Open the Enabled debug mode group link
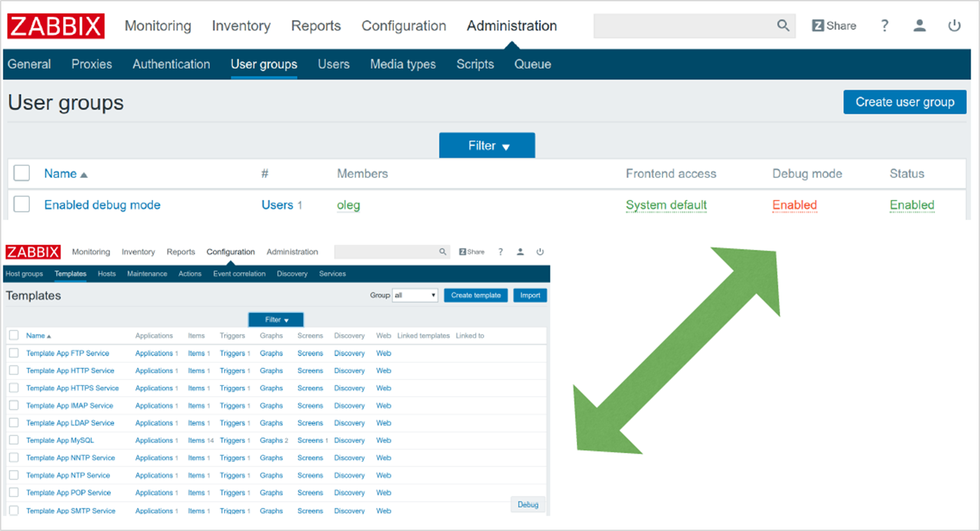The height and width of the screenshot is (531, 980). pos(102,205)
